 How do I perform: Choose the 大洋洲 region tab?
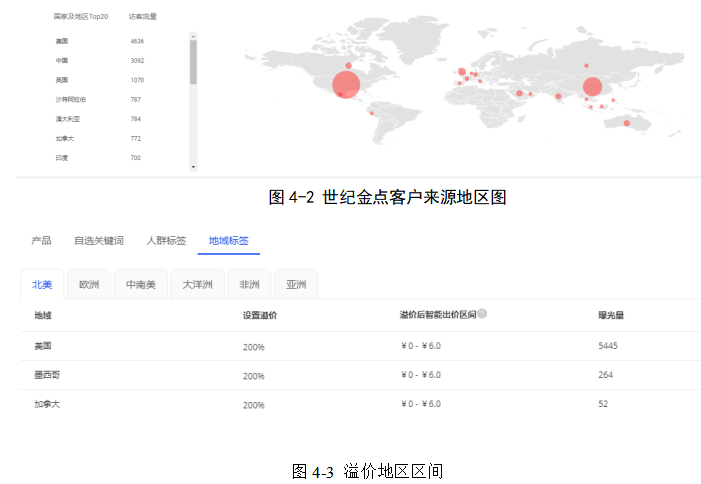coord(198,285)
